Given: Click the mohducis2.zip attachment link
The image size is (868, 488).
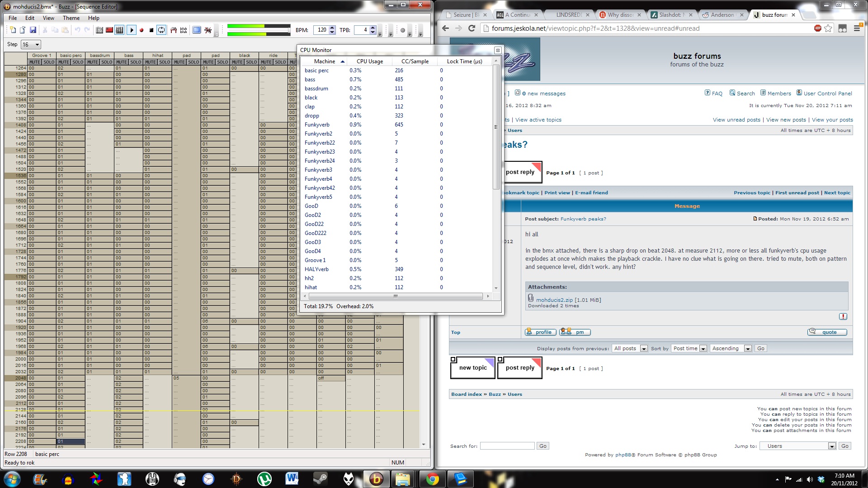Looking at the screenshot, I should [x=554, y=300].
